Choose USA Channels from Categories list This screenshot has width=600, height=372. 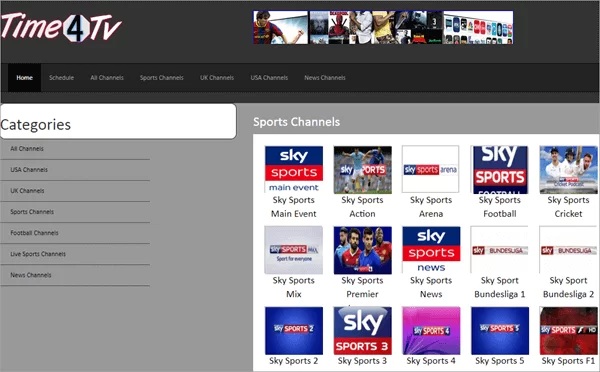coord(29,170)
